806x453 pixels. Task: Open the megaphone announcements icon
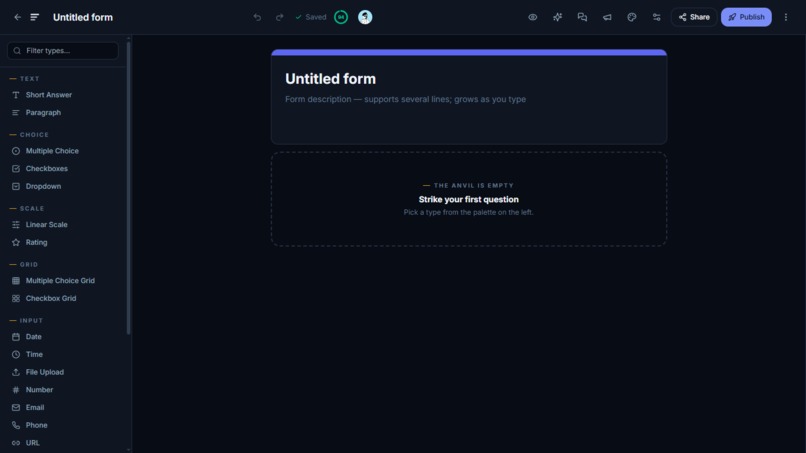click(607, 17)
